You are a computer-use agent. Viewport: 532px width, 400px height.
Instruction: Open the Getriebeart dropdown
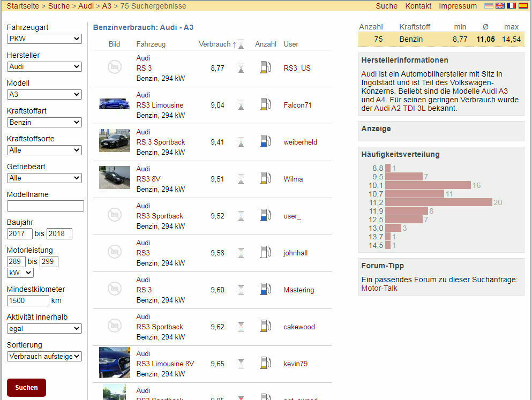point(44,178)
